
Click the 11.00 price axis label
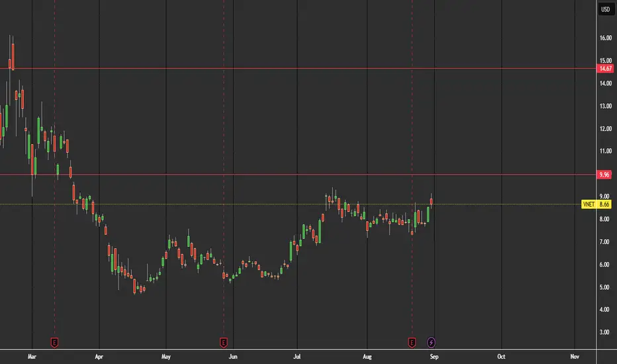click(x=606, y=151)
